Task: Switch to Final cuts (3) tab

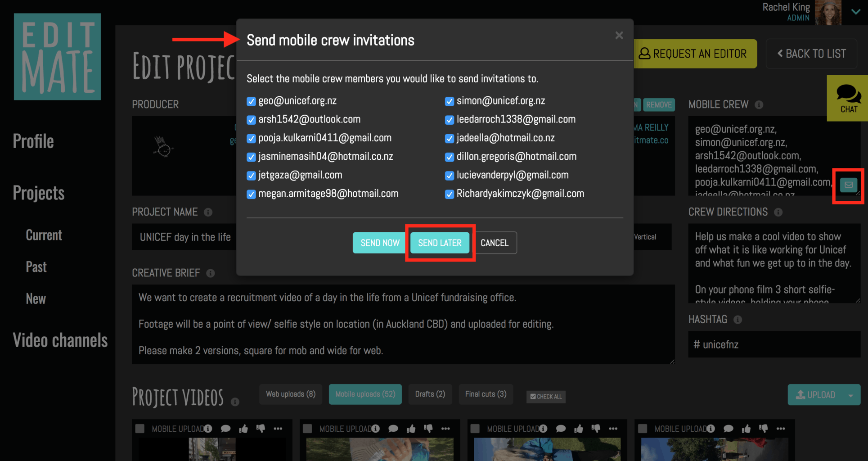Action: coord(486,394)
